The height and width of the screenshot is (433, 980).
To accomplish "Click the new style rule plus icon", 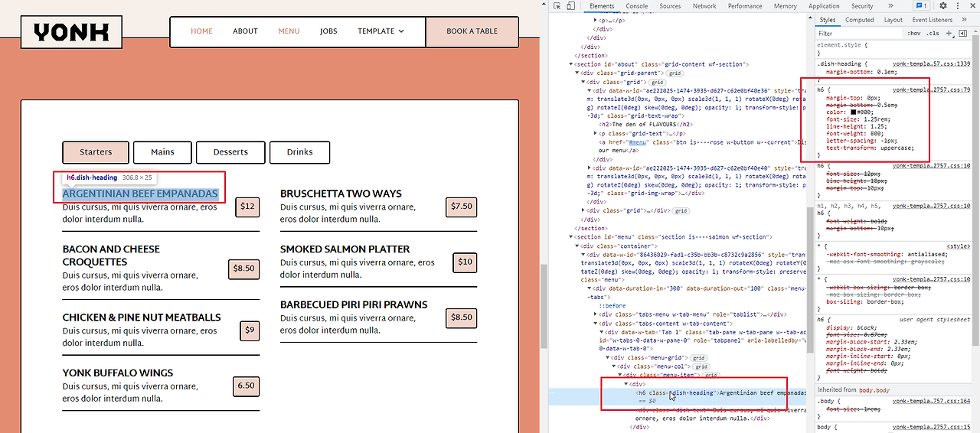I will click(x=949, y=33).
